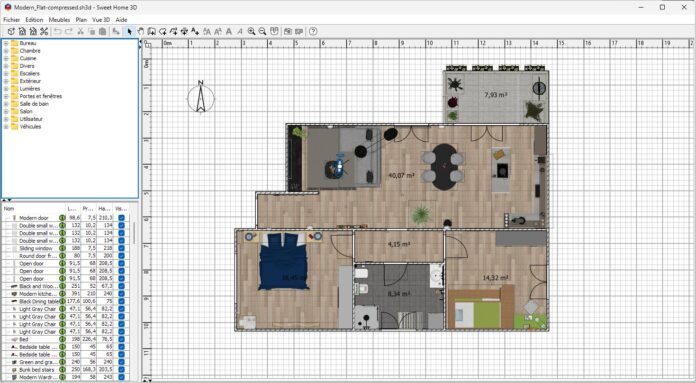Screen dimensions: 696x383
Task: Click the Decrease text size icon
Action: click(x=218, y=31)
